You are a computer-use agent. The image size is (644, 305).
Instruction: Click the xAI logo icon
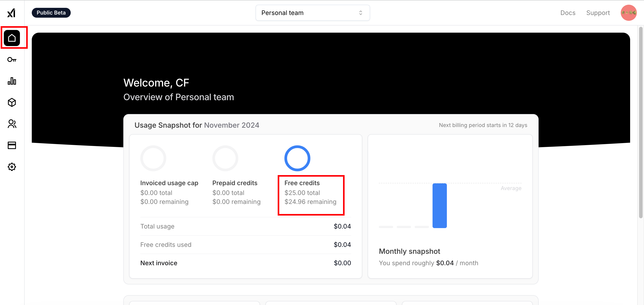pos(11,13)
